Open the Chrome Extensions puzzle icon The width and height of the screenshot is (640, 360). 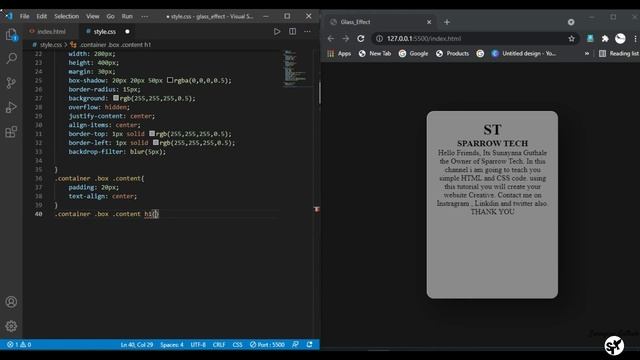click(x=605, y=38)
